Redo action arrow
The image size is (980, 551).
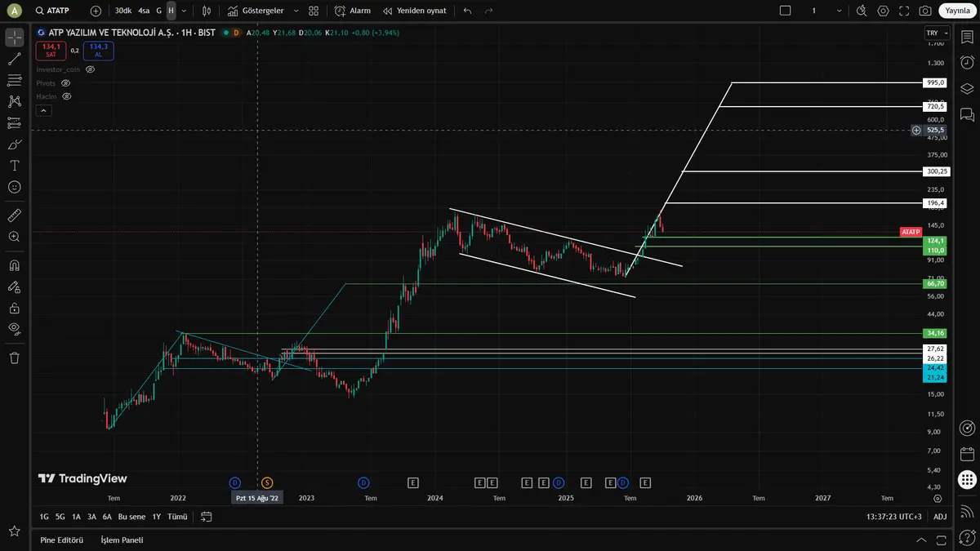click(488, 11)
